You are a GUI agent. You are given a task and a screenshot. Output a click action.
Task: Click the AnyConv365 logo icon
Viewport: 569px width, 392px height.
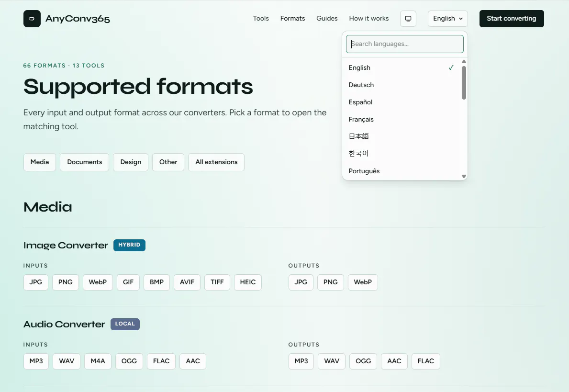(x=32, y=19)
